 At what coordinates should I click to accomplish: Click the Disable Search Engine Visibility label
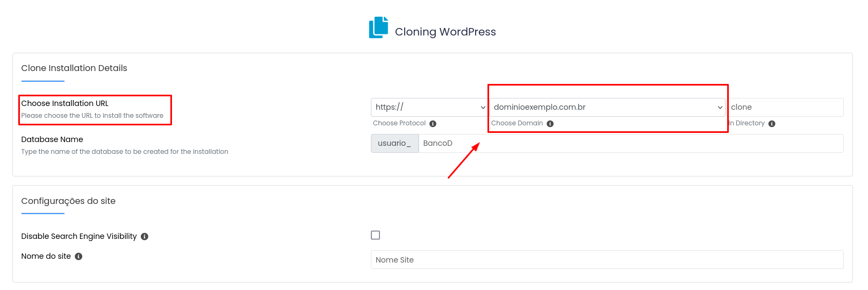point(79,236)
